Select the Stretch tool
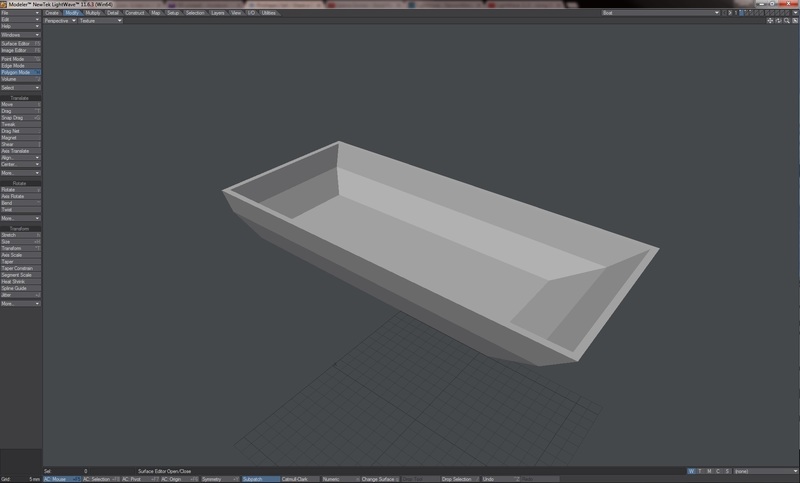The height and width of the screenshot is (483, 800). [x=20, y=235]
